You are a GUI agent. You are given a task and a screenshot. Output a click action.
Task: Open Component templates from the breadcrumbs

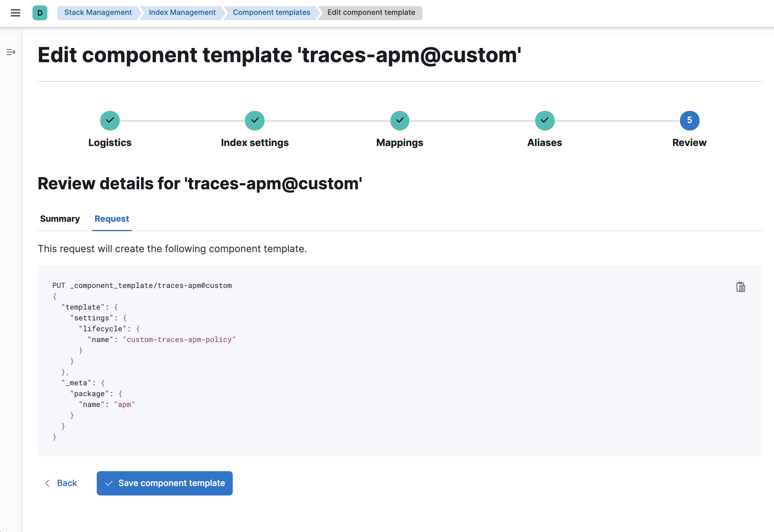(x=272, y=12)
